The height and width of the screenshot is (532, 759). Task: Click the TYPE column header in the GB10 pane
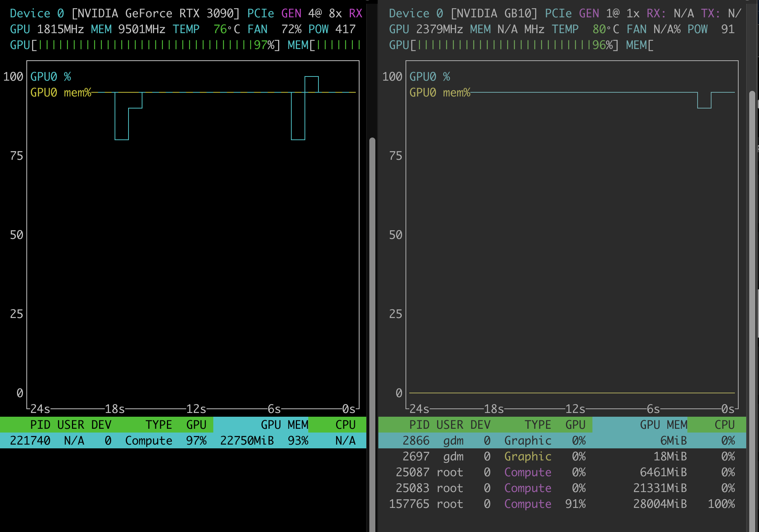point(538,425)
